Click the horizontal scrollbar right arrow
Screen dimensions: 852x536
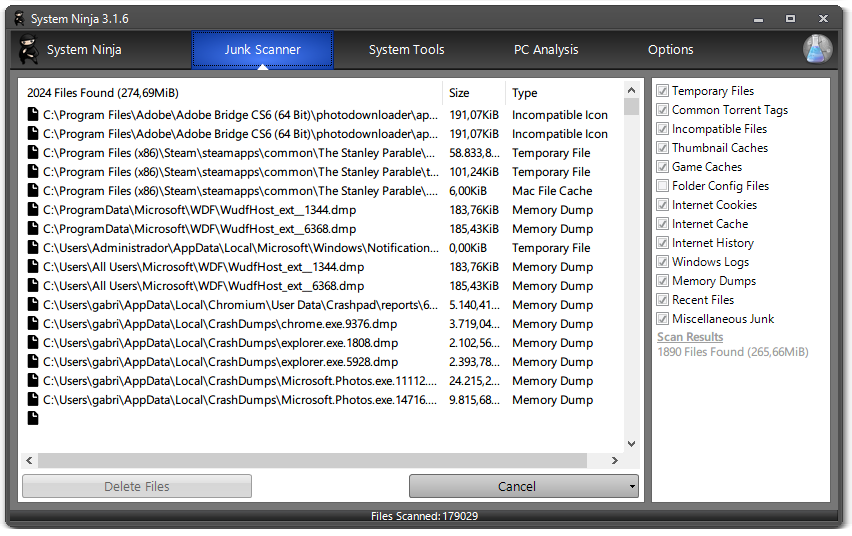click(x=615, y=460)
